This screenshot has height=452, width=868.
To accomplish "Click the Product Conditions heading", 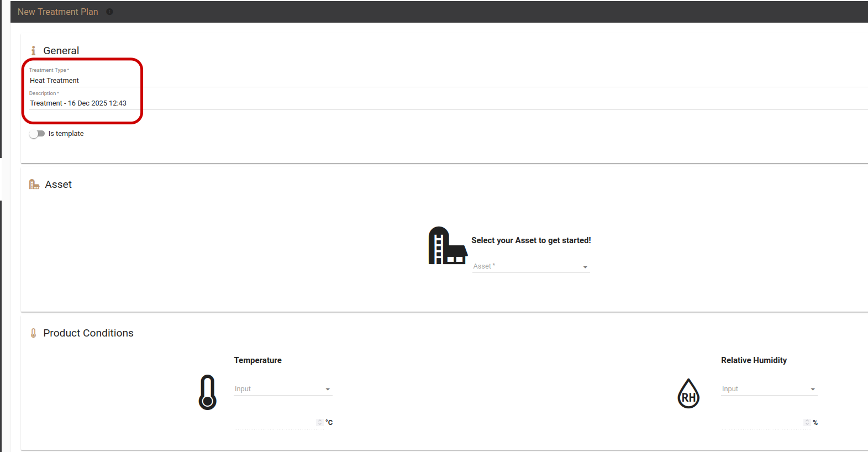I will click(88, 333).
